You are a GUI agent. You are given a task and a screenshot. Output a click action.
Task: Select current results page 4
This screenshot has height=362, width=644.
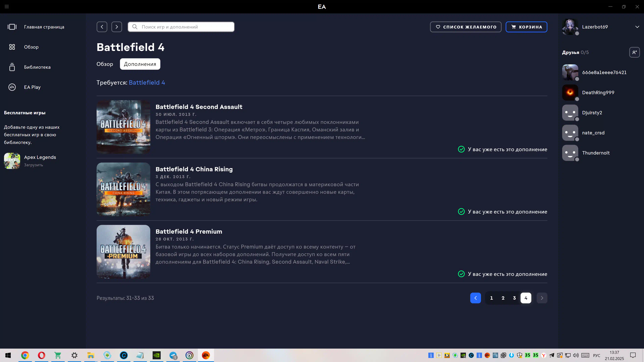526,298
